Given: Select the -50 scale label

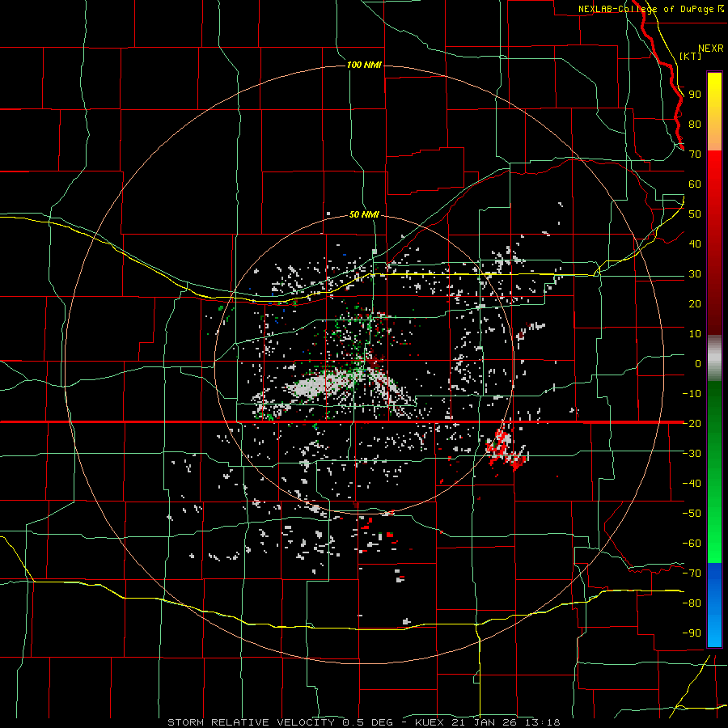Looking at the screenshot, I should click(692, 513).
